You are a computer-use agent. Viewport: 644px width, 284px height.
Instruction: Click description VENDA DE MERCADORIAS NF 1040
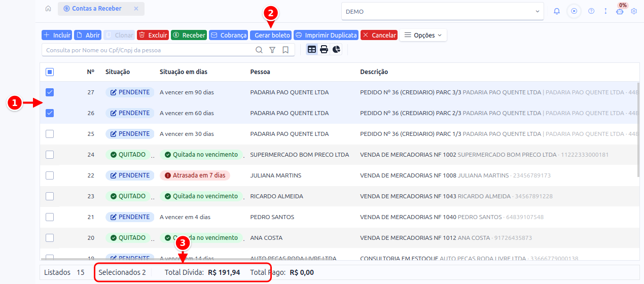408,217
